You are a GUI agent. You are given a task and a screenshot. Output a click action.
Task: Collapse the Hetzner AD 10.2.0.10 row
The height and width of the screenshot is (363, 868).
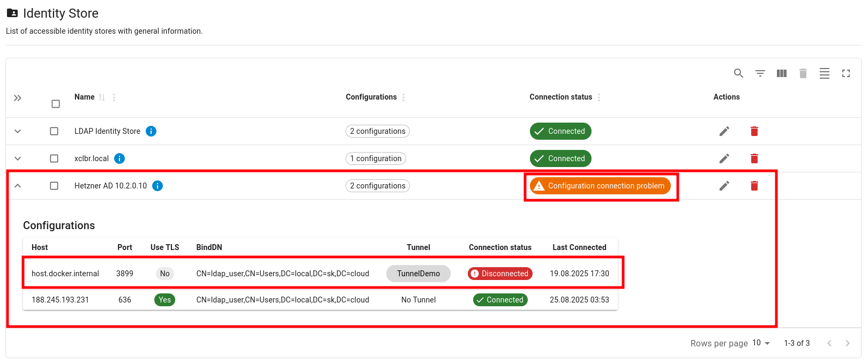[x=18, y=186]
